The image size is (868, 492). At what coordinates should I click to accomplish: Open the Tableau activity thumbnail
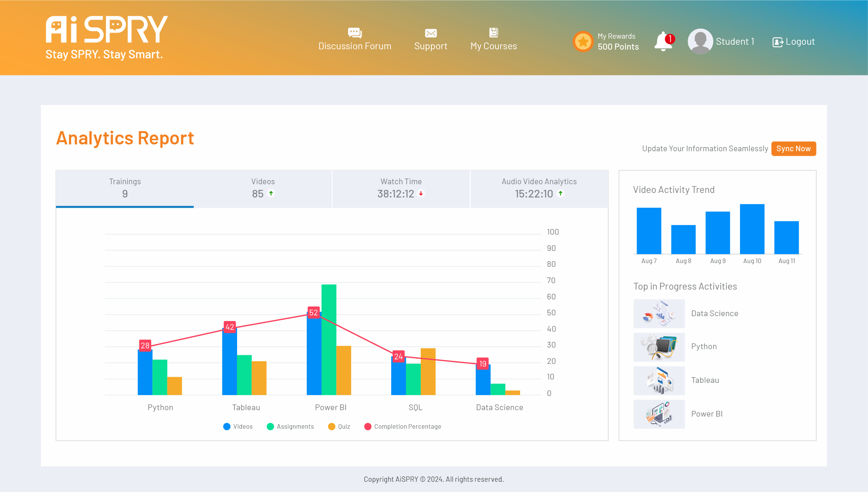pos(659,380)
